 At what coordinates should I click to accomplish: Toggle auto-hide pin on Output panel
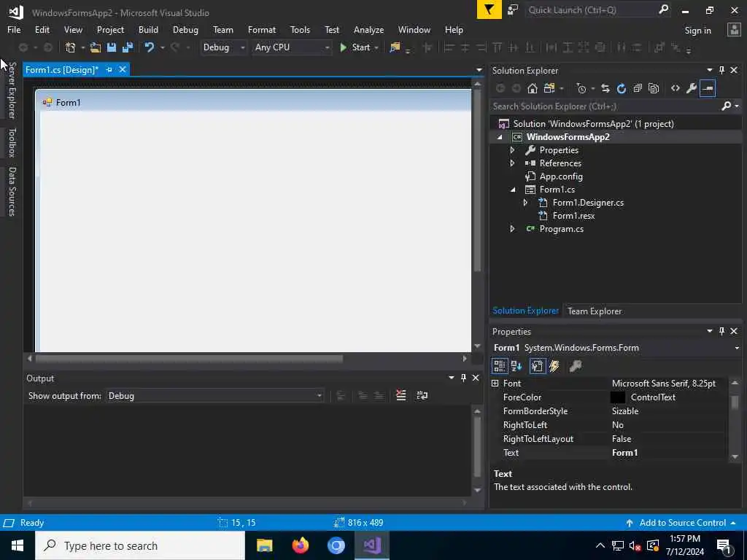pyautogui.click(x=463, y=378)
